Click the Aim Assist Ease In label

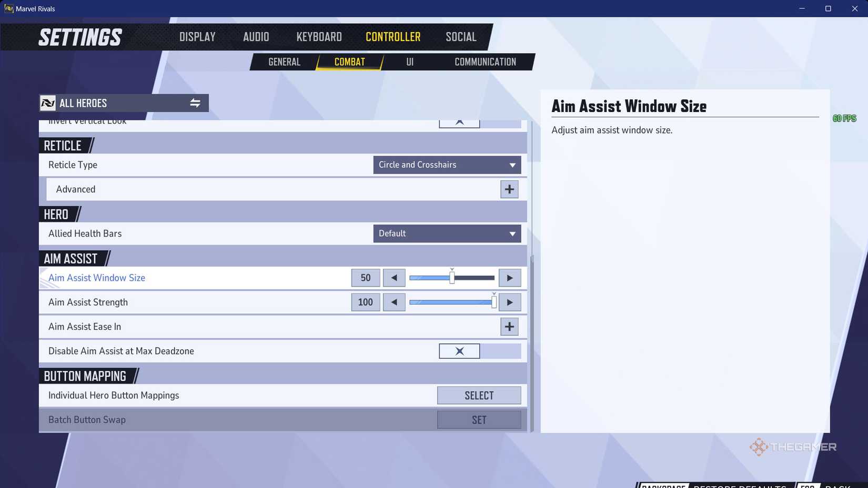85,327
